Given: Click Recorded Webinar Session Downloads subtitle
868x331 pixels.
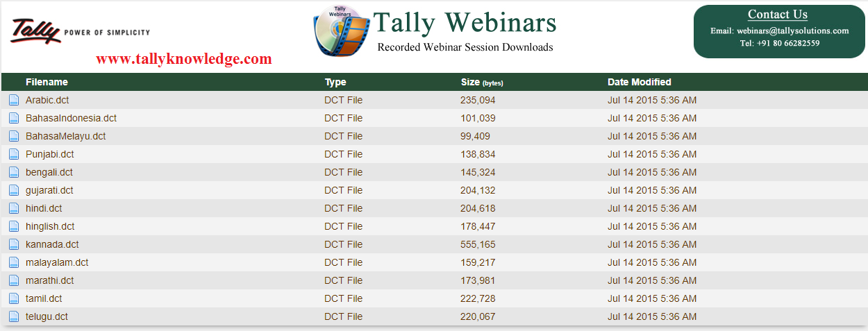Looking at the screenshot, I should (x=465, y=47).
